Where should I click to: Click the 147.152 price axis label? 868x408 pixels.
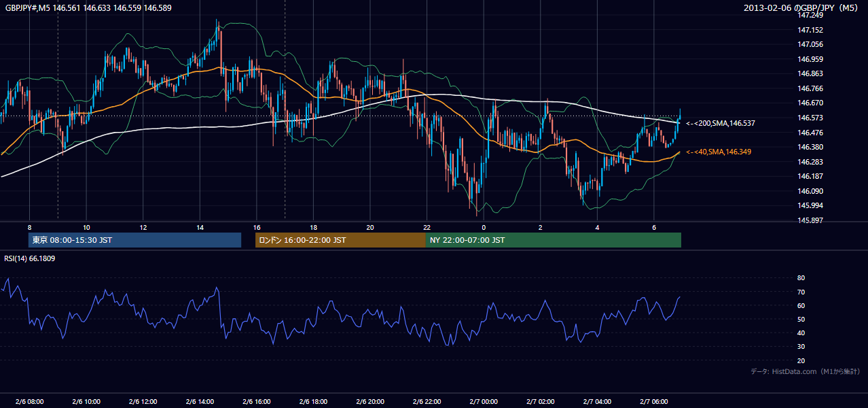pos(810,30)
